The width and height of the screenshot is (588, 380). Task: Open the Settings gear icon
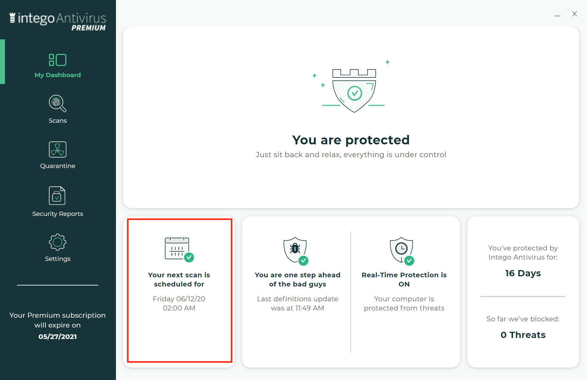click(x=57, y=242)
